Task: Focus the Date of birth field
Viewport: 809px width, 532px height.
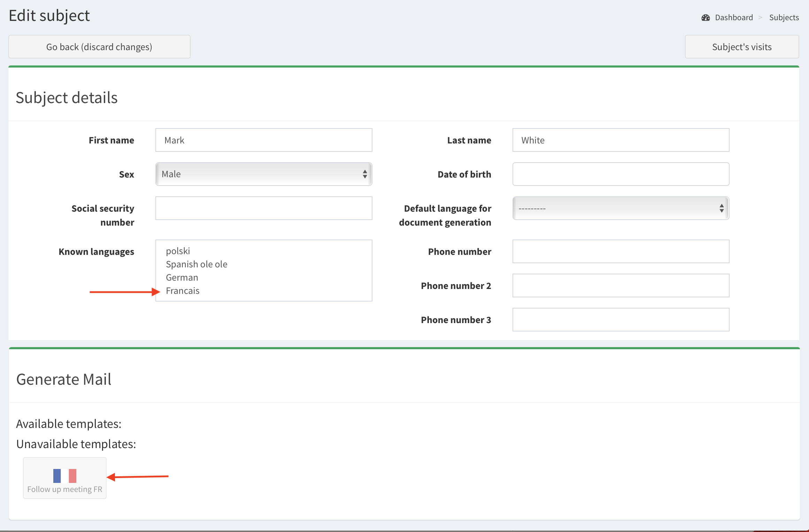Action: pos(621,174)
